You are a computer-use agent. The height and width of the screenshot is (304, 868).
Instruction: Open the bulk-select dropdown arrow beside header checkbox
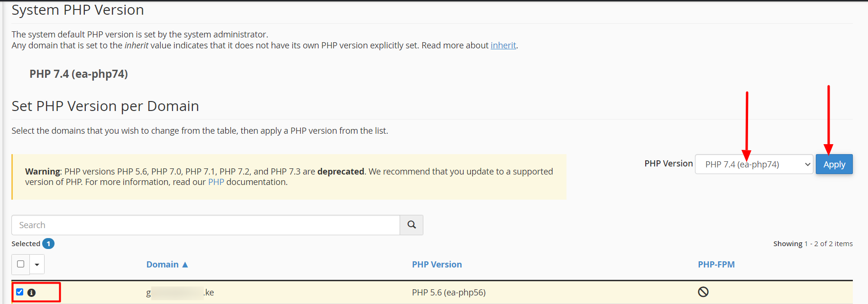(37, 264)
